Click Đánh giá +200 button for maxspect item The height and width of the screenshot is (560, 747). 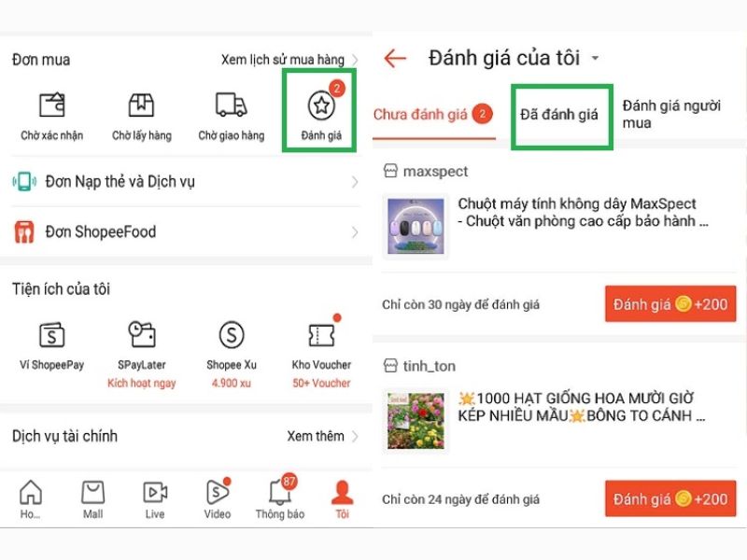(x=670, y=304)
